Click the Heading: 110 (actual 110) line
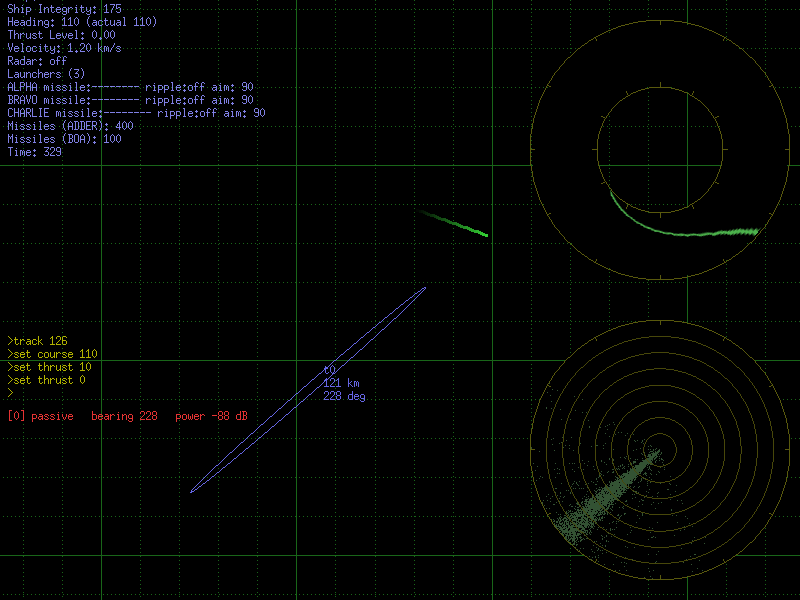800x600 pixels. coord(82,22)
